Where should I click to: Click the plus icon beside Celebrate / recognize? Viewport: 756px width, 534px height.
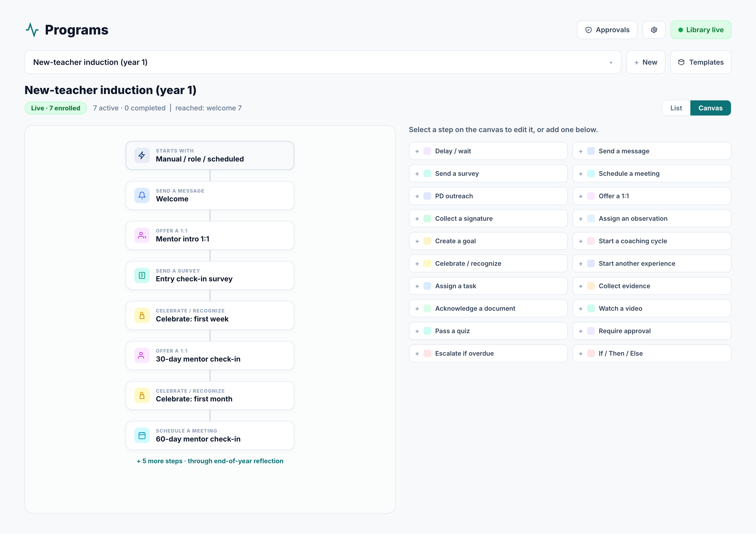417,263
